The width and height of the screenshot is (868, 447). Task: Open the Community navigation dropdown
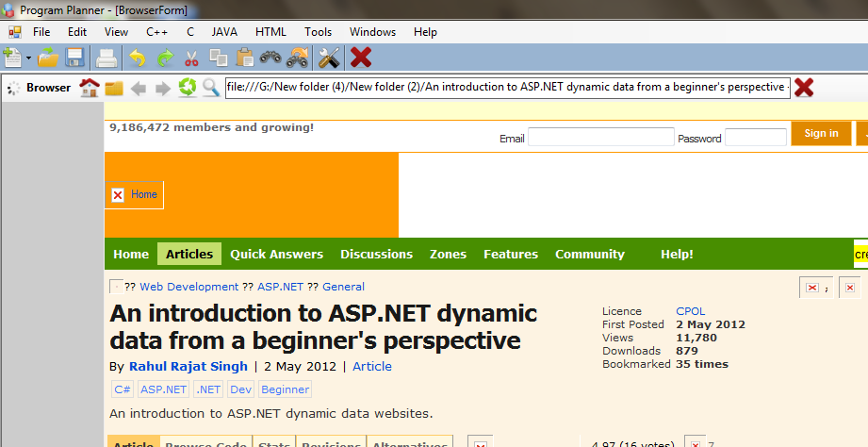pyautogui.click(x=589, y=254)
